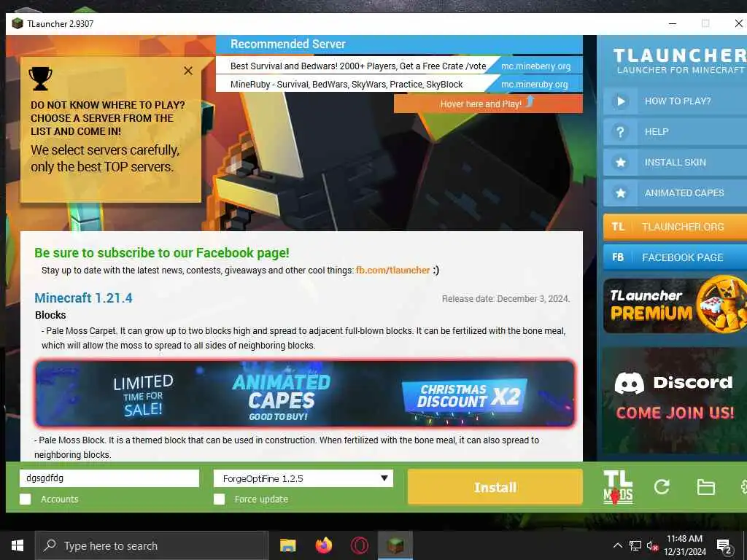Click the username field containing dgsgdfdg
Viewport: 747px width, 560px height.
pyautogui.click(x=109, y=478)
